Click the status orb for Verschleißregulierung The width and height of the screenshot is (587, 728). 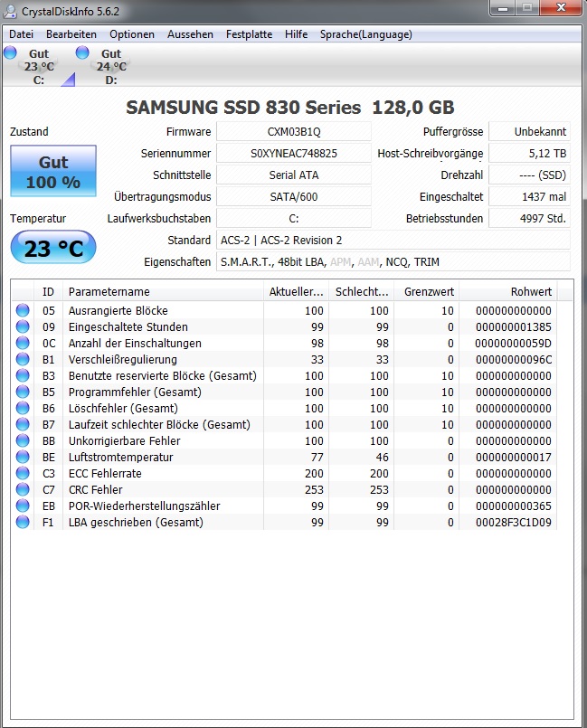pos(23,359)
